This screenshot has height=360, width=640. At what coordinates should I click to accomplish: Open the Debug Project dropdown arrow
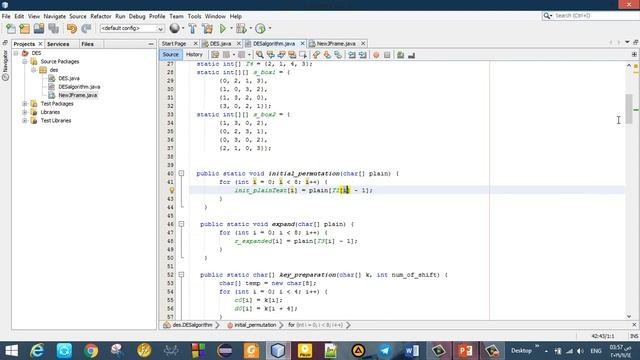250,28
